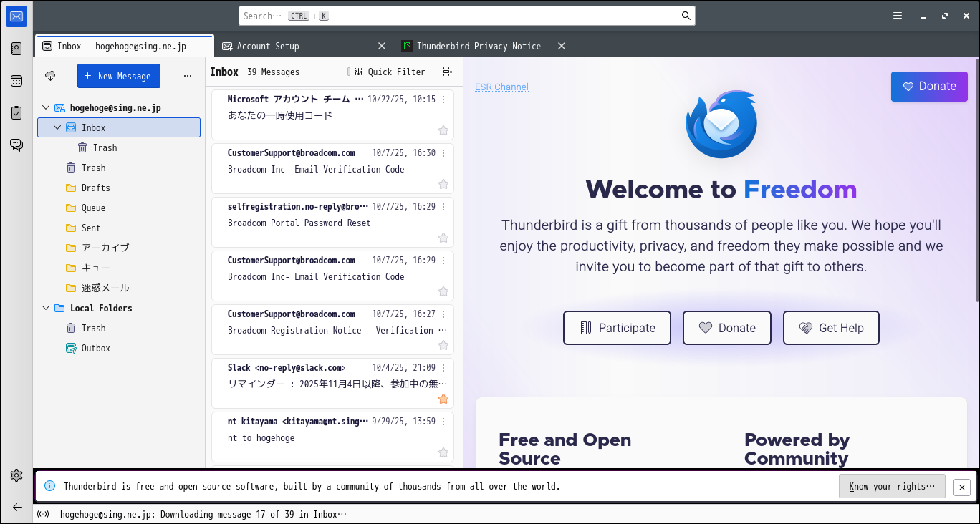Open the Sent folder
The image size is (980, 524).
119,228
